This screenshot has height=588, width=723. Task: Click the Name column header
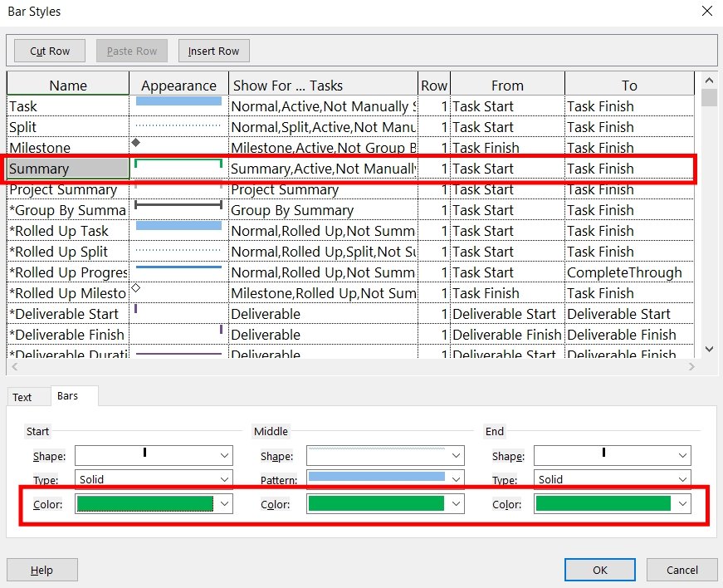pyautogui.click(x=68, y=86)
